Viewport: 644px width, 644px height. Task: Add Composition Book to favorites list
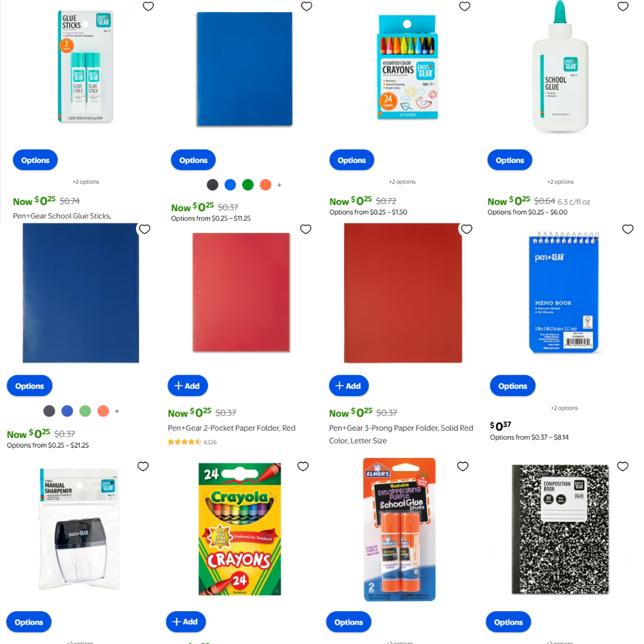[623, 466]
